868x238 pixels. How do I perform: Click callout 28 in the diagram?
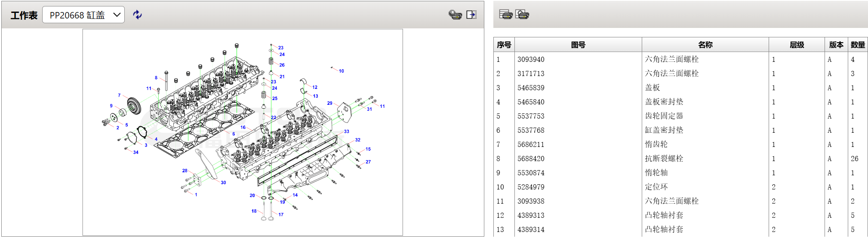point(185,171)
